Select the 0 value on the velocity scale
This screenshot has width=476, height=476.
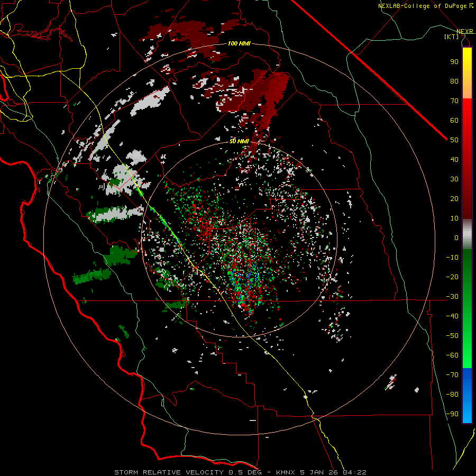coord(456,237)
